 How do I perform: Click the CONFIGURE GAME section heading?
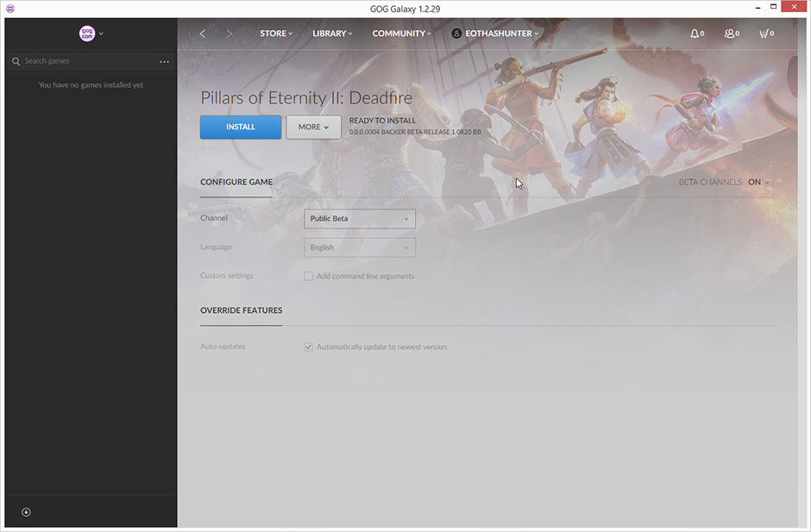point(236,182)
